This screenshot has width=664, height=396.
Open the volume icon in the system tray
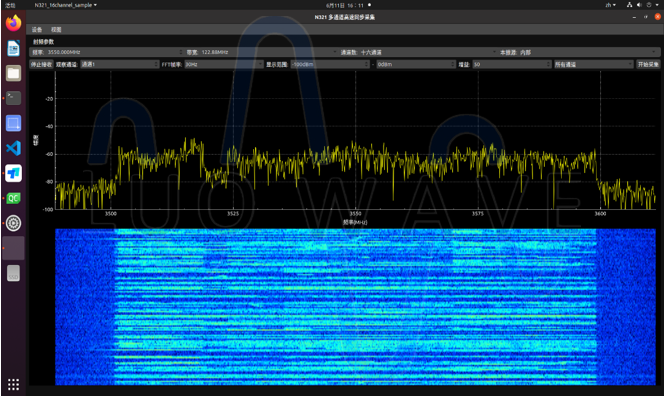click(639, 5)
